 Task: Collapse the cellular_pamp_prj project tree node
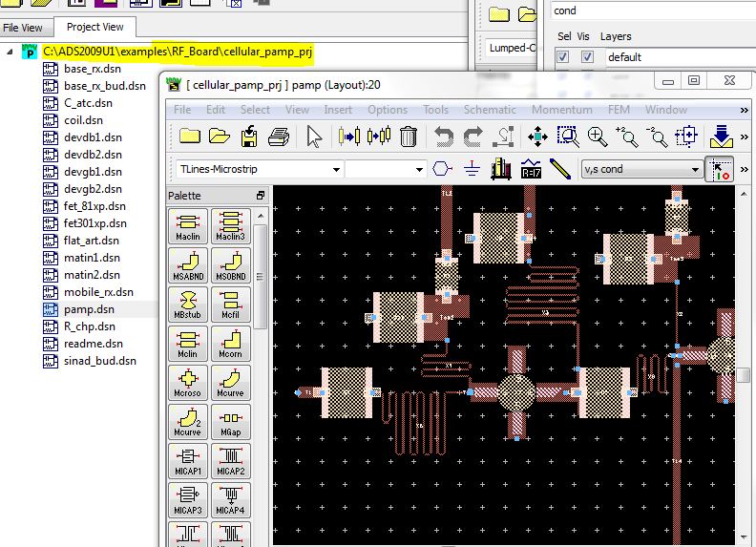point(10,52)
